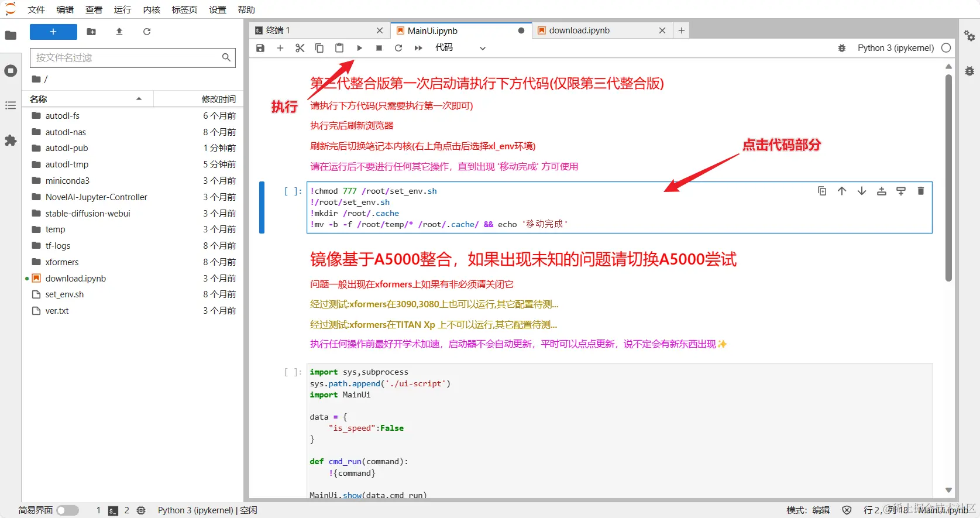Open the stable-diffusion-webui folder
Image resolution: width=980 pixels, height=518 pixels.
[x=88, y=214]
